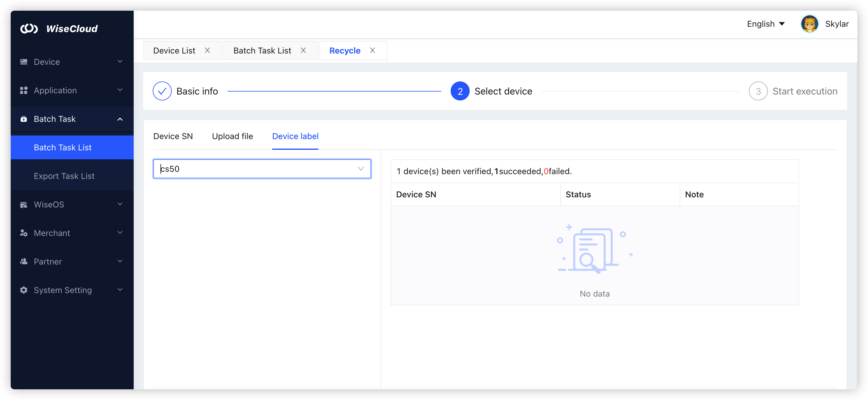This screenshot has height=400, width=868.
Task: Click the Status column header
Action: click(x=578, y=194)
